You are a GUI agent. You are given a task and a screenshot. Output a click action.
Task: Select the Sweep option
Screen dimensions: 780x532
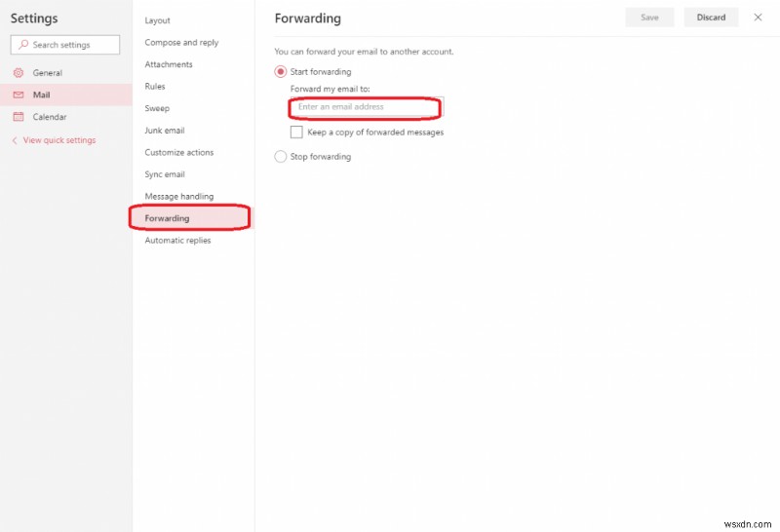click(x=157, y=108)
